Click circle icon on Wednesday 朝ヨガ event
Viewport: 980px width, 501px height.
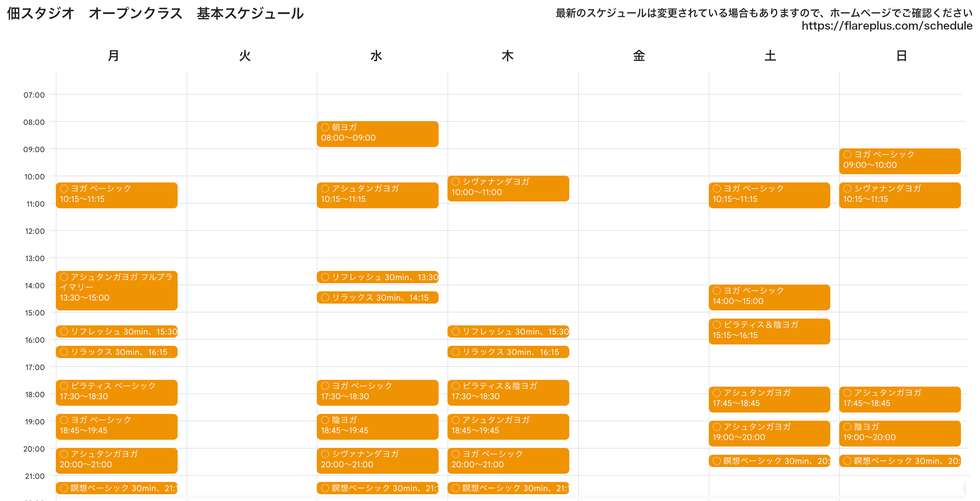[325, 127]
